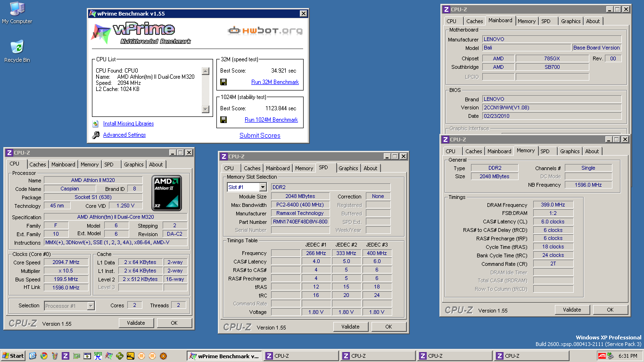644x362 pixels.
Task: Click the Chipset model 785GX field
Action: [x=552, y=58]
